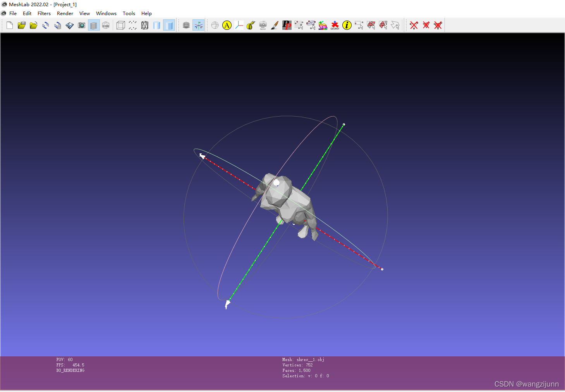Click the 'Vertices: 752' label
The width and height of the screenshot is (565, 392).
[297, 365]
